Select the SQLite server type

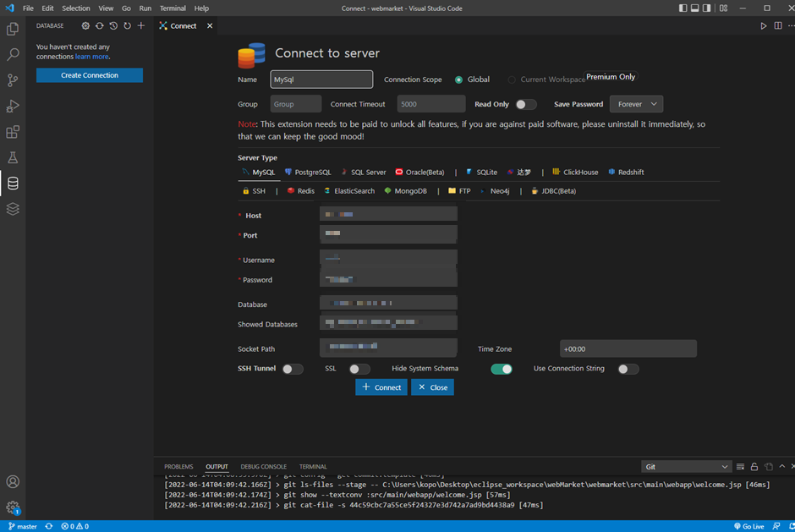481,173
